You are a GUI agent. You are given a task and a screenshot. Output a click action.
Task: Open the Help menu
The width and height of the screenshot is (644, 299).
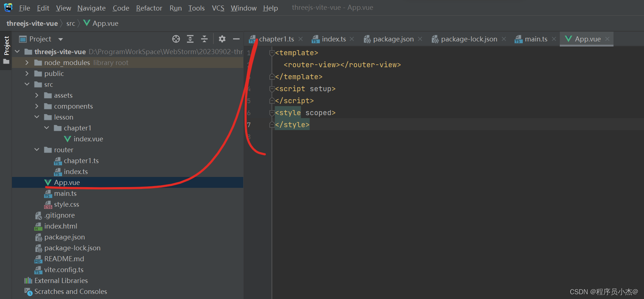pos(270,8)
